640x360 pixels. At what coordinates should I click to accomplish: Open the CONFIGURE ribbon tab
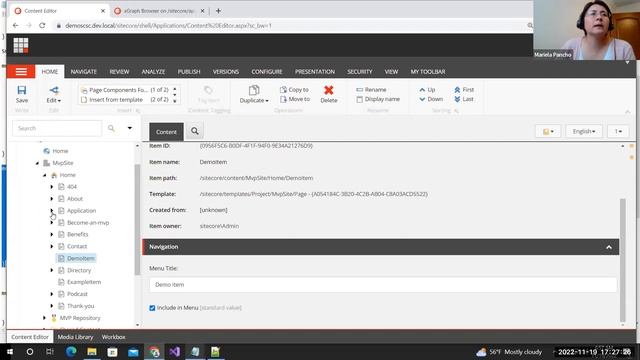click(x=267, y=72)
